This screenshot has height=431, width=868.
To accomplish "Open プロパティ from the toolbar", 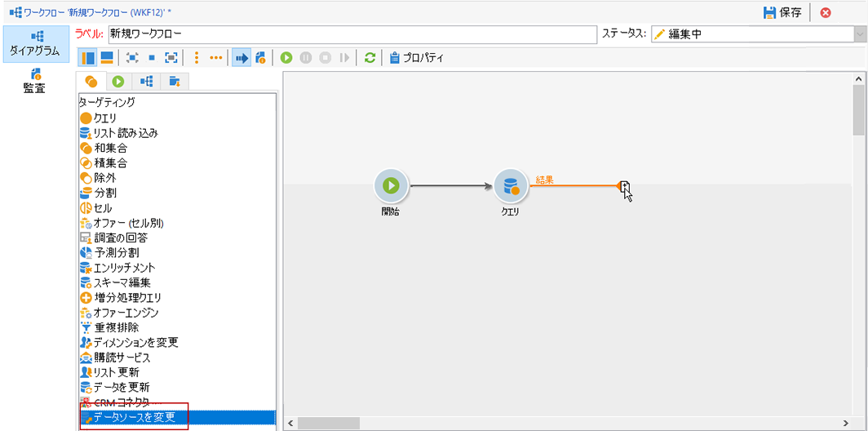I will (417, 58).
